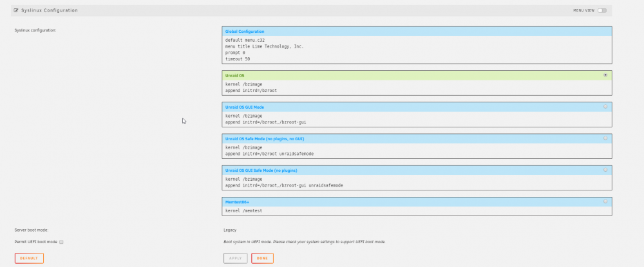Image resolution: width=644 pixels, height=267 pixels.
Task: Click the MENU VIEW label
Action: tap(583, 10)
